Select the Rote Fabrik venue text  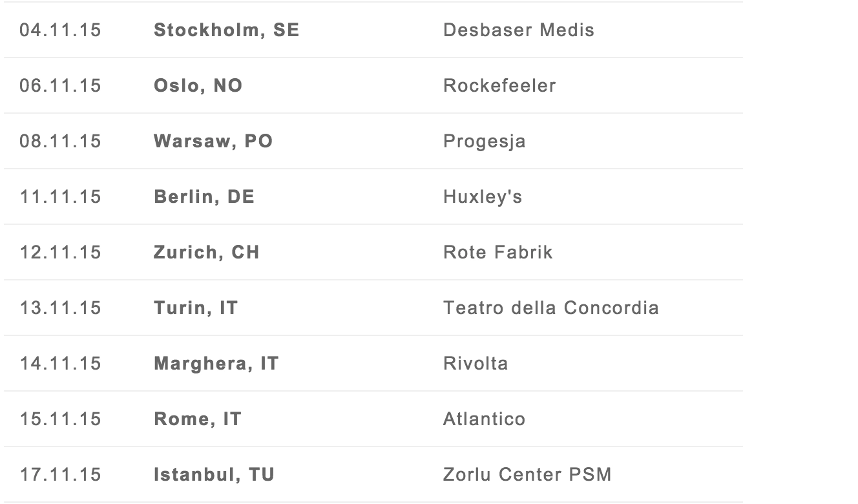point(498,253)
